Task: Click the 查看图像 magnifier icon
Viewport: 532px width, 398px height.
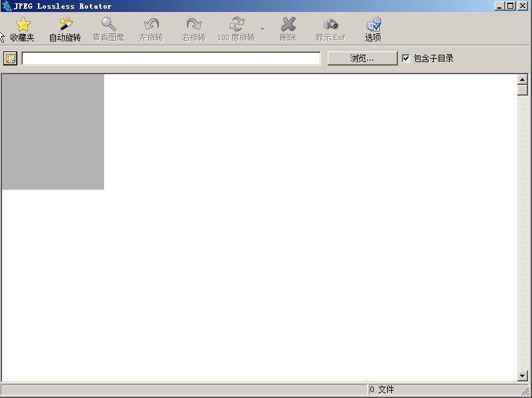Action: (x=109, y=24)
